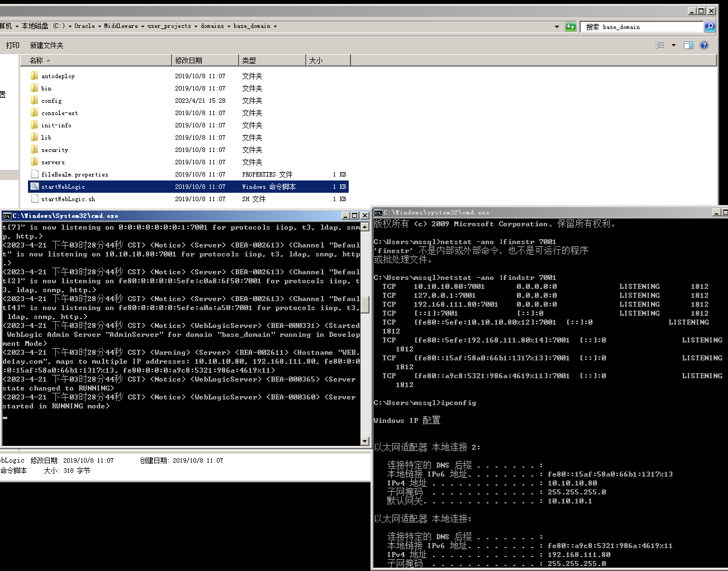Open the Explorer help icon

(704, 45)
